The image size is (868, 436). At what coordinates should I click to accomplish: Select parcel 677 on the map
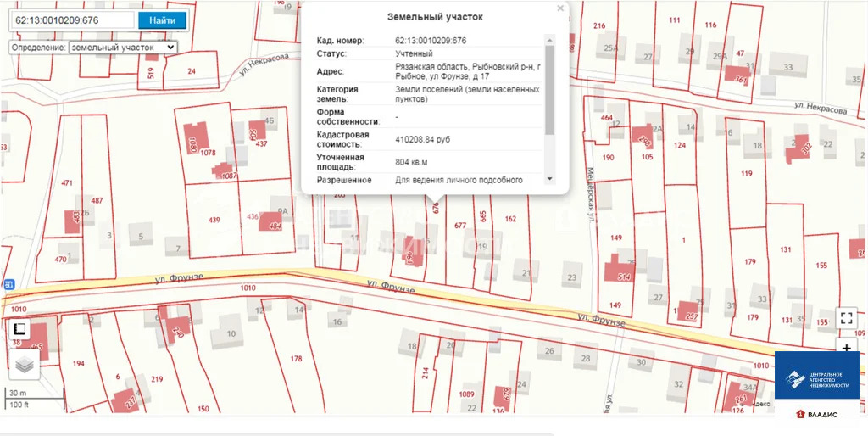[x=460, y=226]
